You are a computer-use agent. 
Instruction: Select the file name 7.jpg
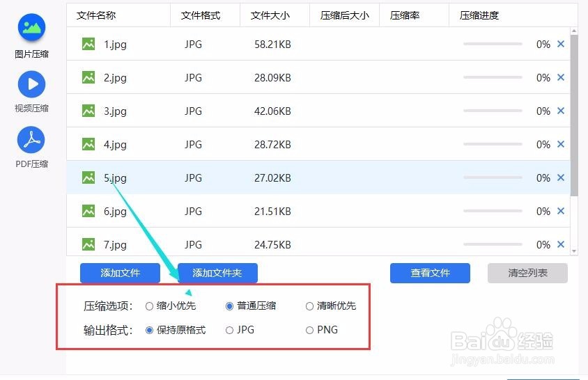(x=115, y=245)
